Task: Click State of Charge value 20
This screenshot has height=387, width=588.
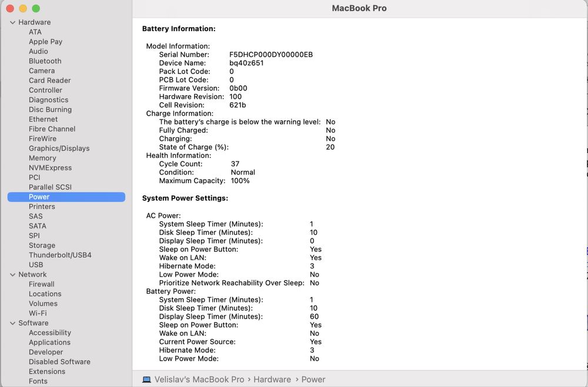Action: [330, 147]
